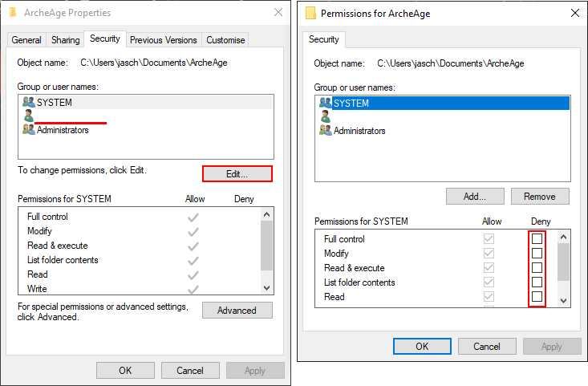The height and width of the screenshot is (386, 588).
Task: Click SYSTEM group icon in Permissions dialog
Action: [x=326, y=103]
